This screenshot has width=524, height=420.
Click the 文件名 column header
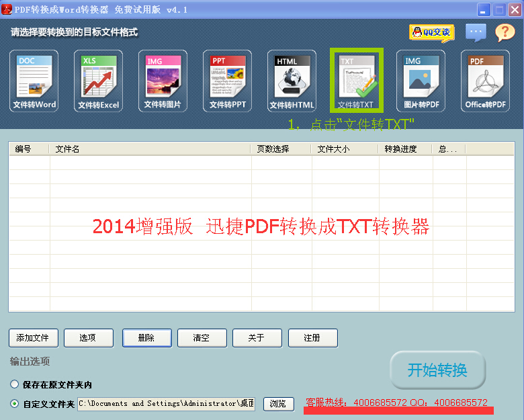150,149
